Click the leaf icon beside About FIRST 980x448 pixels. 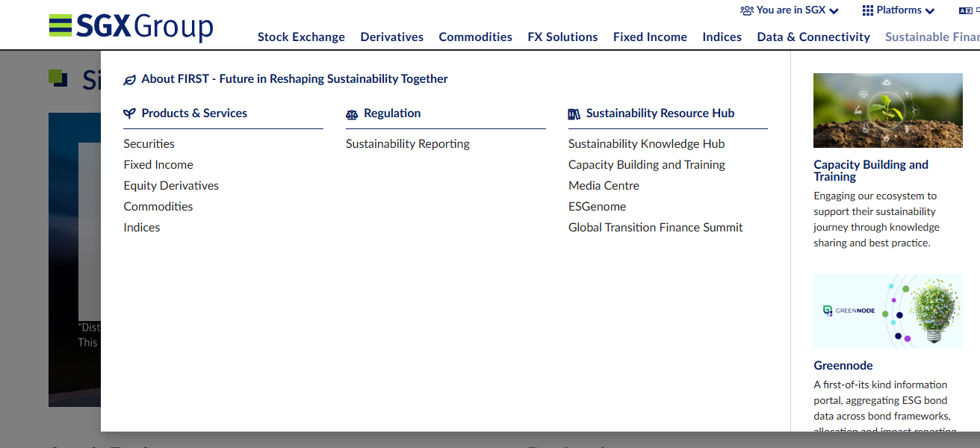click(x=130, y=78)
